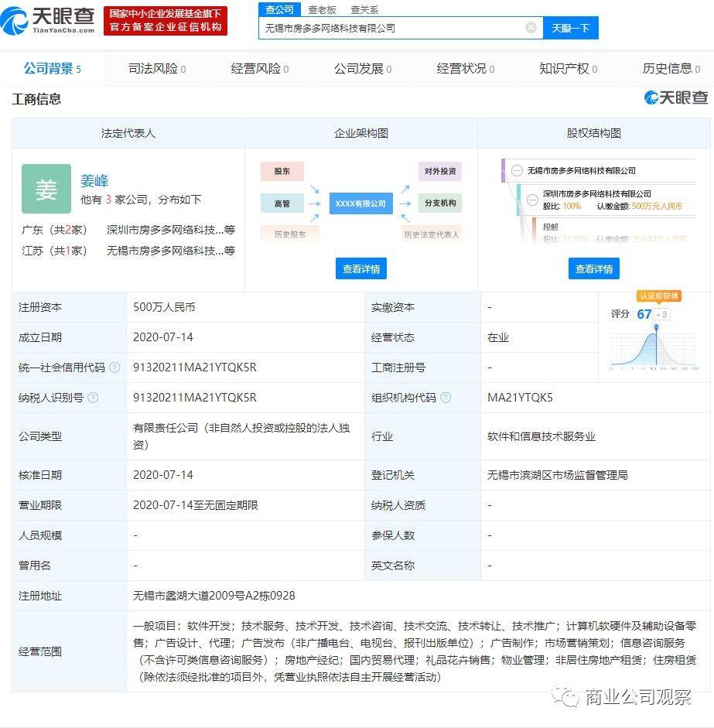Click the help icon beside 统一社会信用代码
714x728 pixels.
pos(114,367)
